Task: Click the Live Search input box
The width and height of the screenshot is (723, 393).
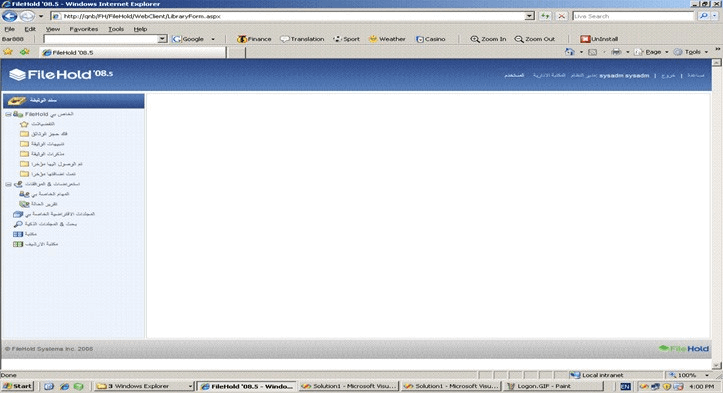Action: 634,16
